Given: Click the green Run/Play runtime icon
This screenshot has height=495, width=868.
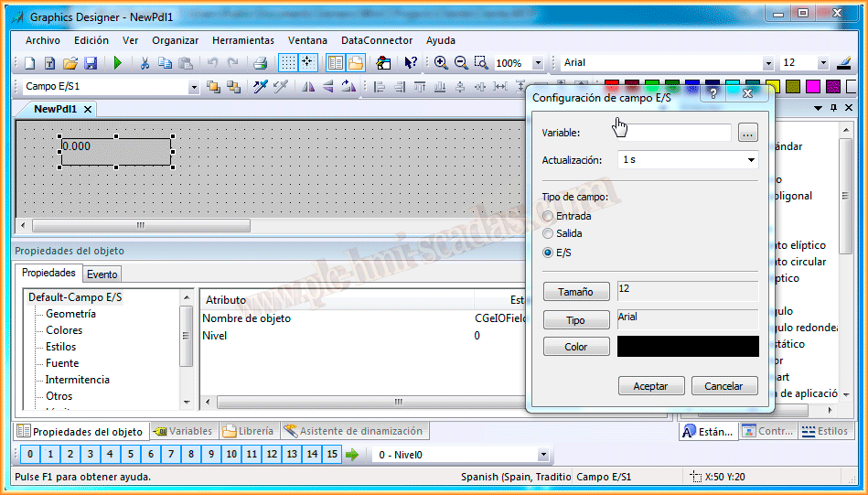Looking at the screenshot, I should coord(118,63).
